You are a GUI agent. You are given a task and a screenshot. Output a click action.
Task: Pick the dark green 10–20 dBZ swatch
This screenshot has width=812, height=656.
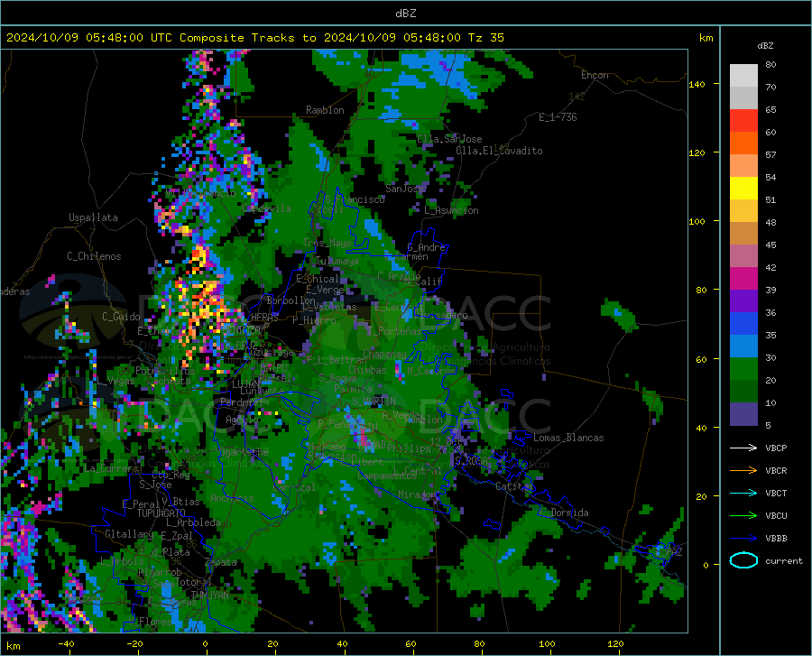(x=743, y=392)
